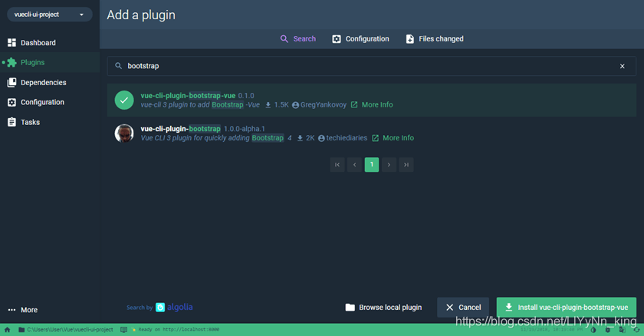The width and height of the screenshot is (644, 336).
Task: Click external link icon near GregYankovoy
Action: 354,105
